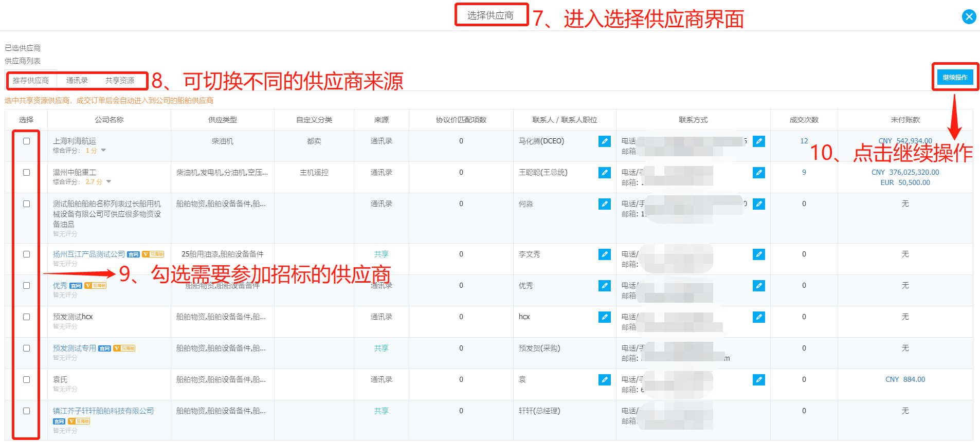Click unpaid amount CNY 376,025,320.00

905,172
